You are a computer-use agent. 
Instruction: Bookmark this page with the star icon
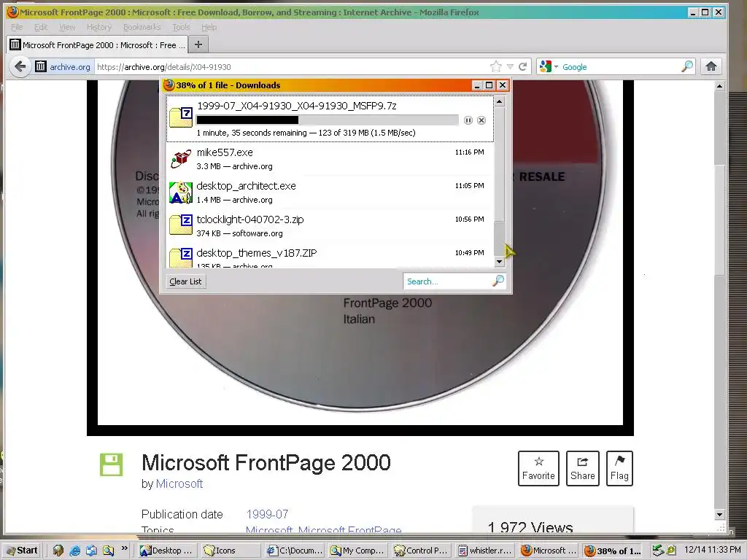pyautogui.click(x=496, y=66)
